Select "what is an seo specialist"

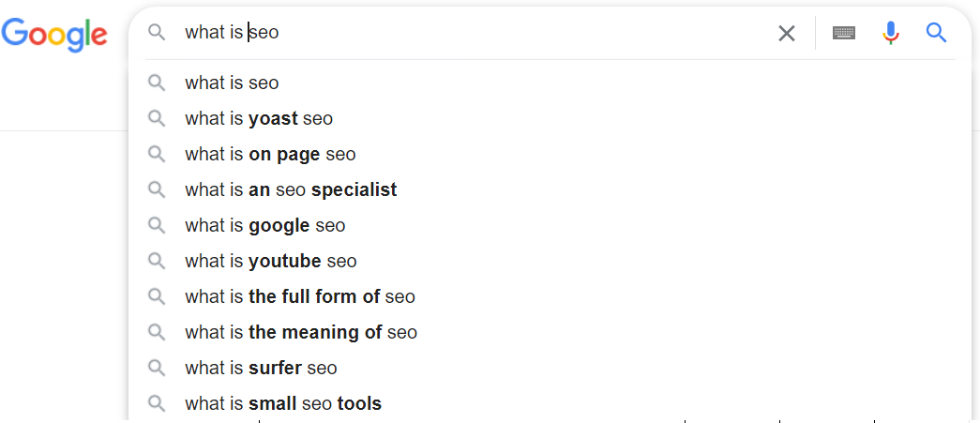tap(291, 189)
